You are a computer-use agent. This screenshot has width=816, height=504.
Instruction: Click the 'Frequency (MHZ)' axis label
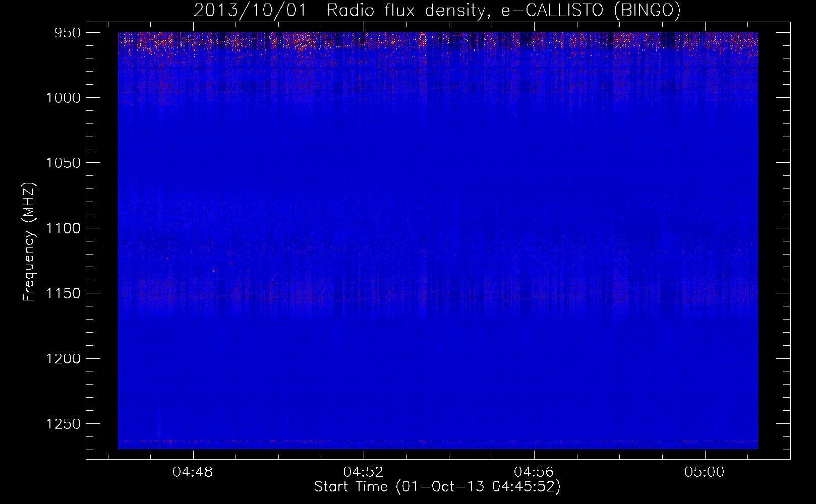29,242
